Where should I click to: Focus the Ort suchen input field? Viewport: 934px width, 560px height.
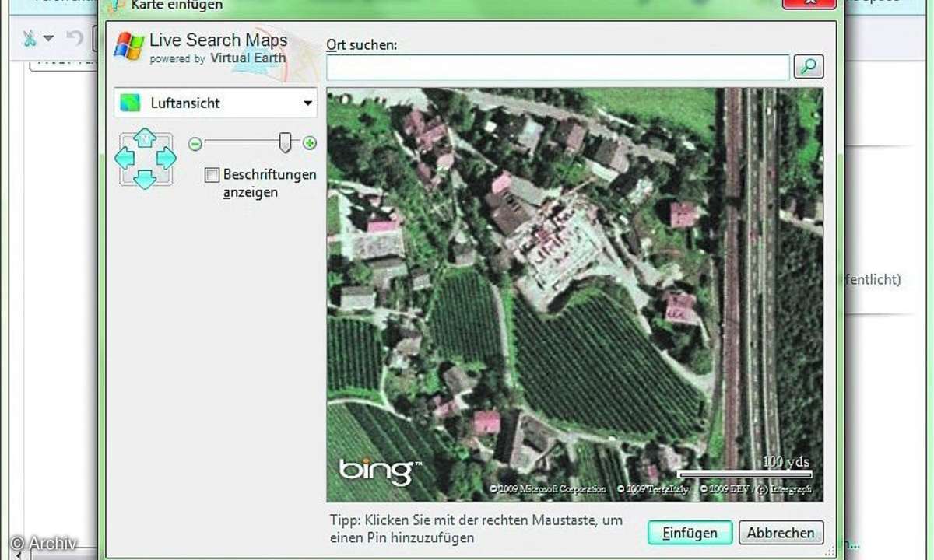[557, 68]
